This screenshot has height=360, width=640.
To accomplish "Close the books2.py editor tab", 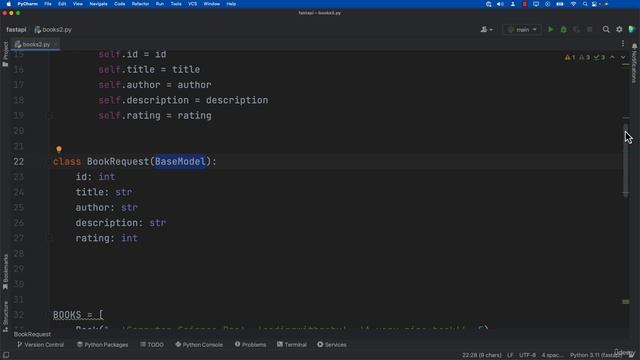I will coord(56,44).
